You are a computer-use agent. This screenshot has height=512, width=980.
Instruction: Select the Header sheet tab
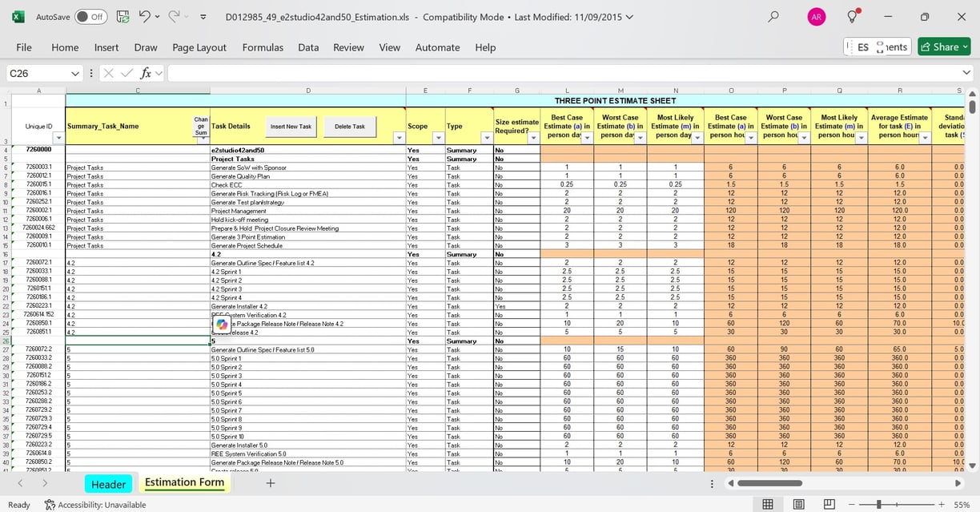point(108,484)
